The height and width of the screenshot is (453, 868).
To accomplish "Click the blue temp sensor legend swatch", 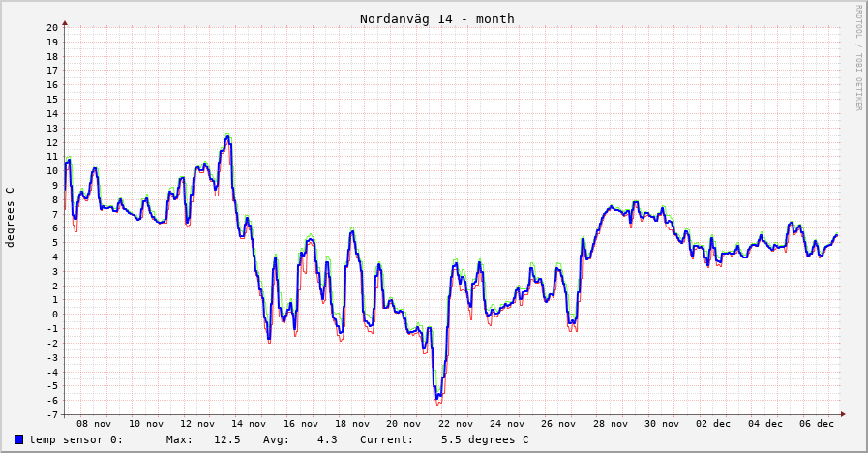I will click(x=19, y=440).
